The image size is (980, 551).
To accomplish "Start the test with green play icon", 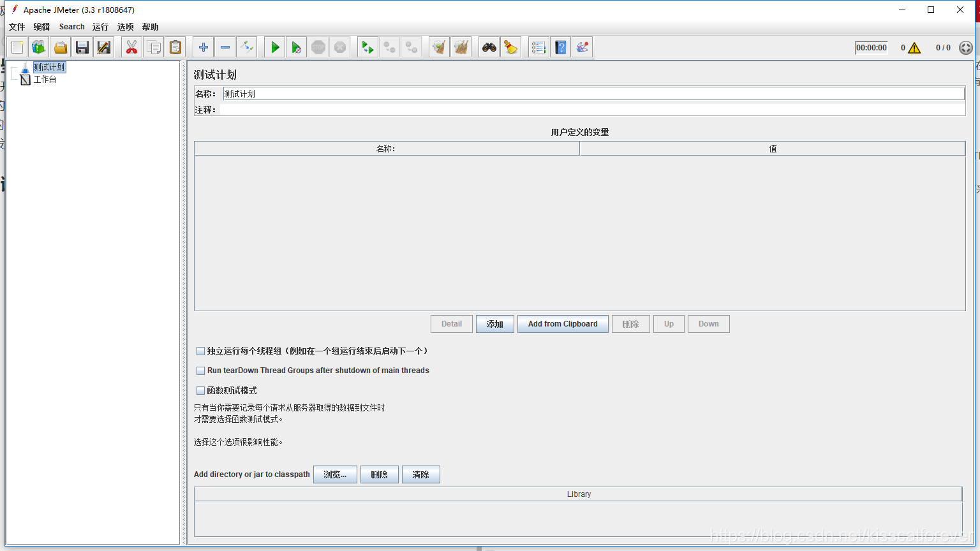I will pyautogui.click(x=275, y=47).
